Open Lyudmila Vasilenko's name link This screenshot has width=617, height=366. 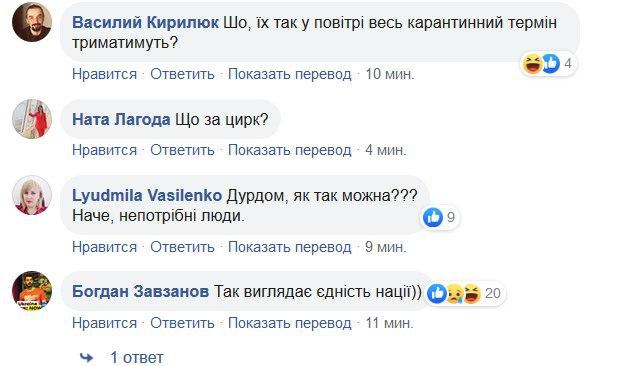[x=147, y=195]
